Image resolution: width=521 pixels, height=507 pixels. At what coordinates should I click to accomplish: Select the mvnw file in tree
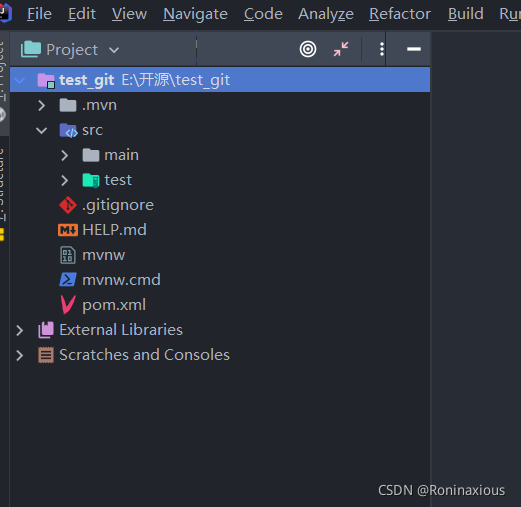pos(103,255)
